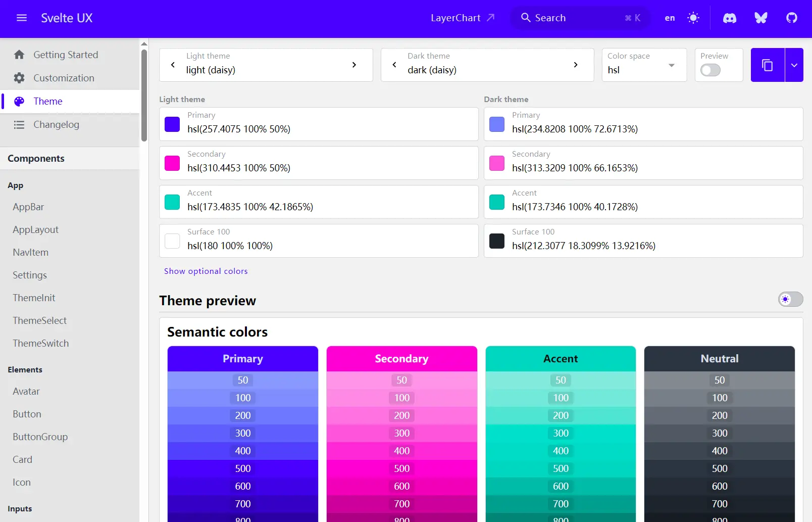The height and width of the screenshot is (522, 812).
Task: Open the Color space dropdown
Action: (x=671, y=65)
